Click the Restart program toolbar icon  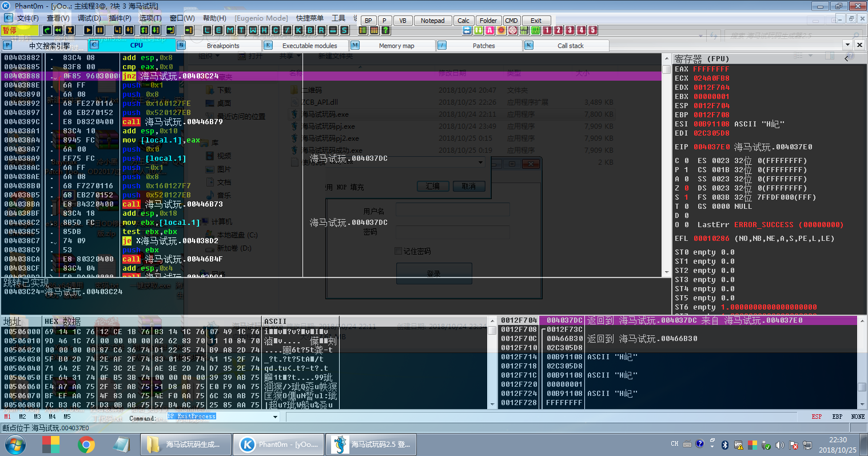coord(47,30)
